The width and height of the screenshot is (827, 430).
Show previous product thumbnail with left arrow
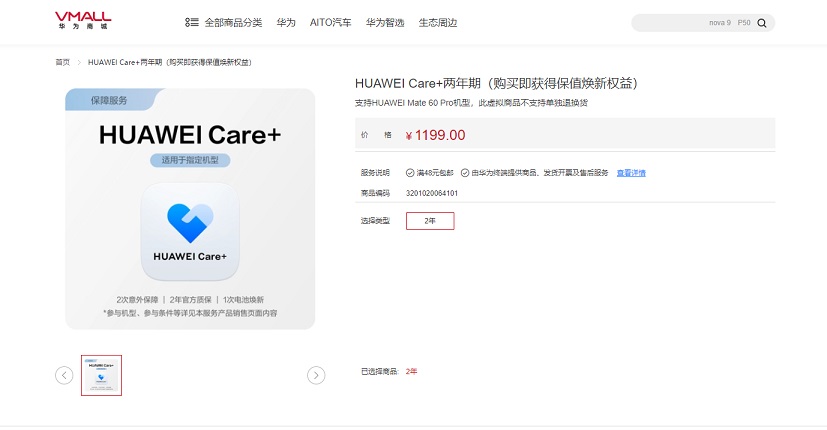tap(64, 375)
